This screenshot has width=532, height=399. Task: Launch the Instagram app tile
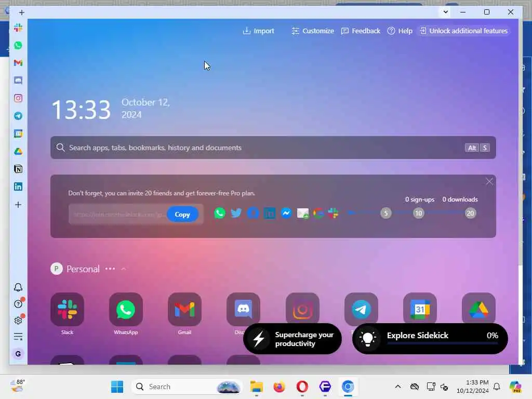coord(302,308)
